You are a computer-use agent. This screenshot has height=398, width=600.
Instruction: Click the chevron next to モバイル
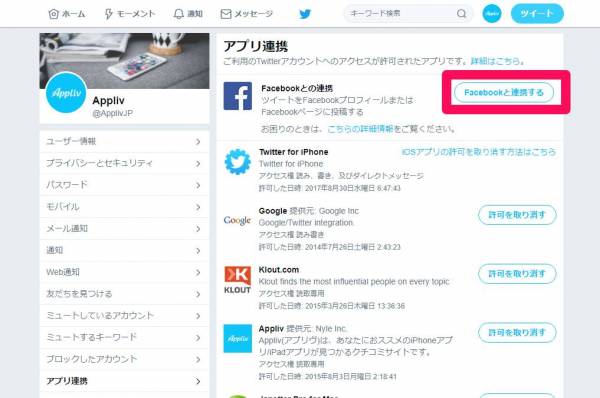pyautogui.click(x=198, y=207)
